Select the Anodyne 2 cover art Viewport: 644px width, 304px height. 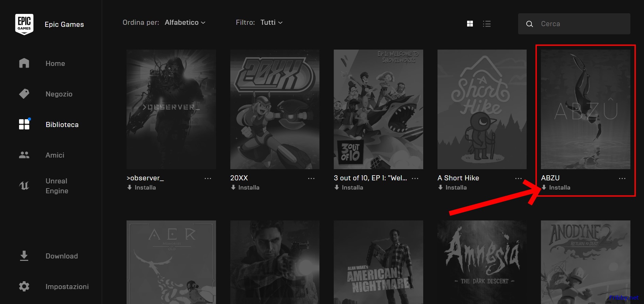[585, 262]
